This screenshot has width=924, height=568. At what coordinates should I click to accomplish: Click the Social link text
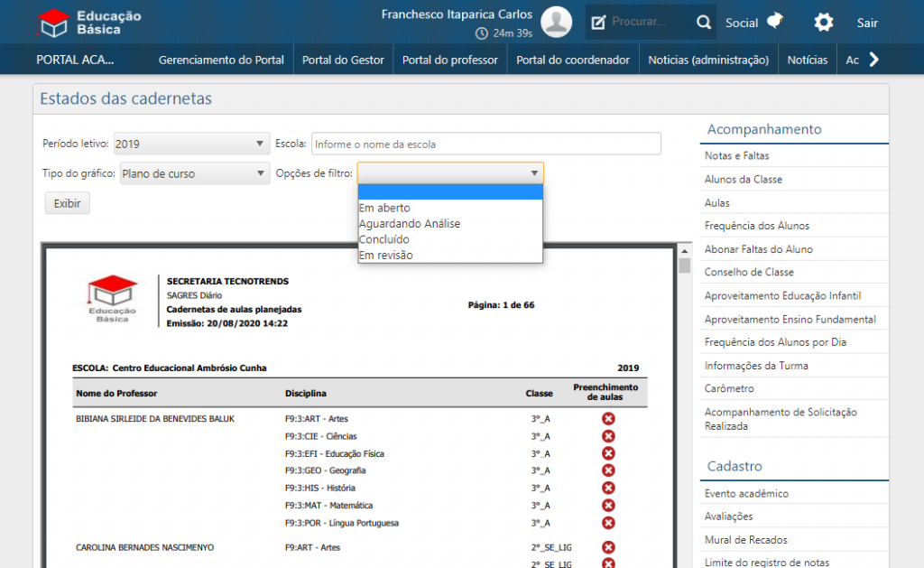[742, 23]
